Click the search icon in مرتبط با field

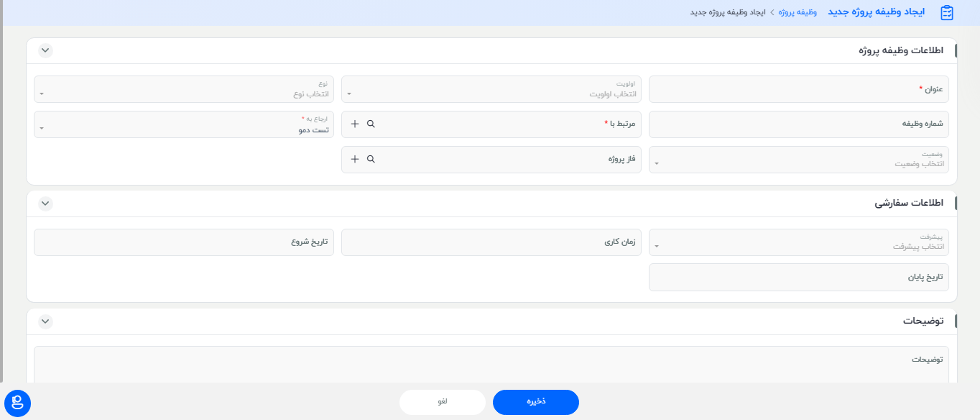[369, 124]
